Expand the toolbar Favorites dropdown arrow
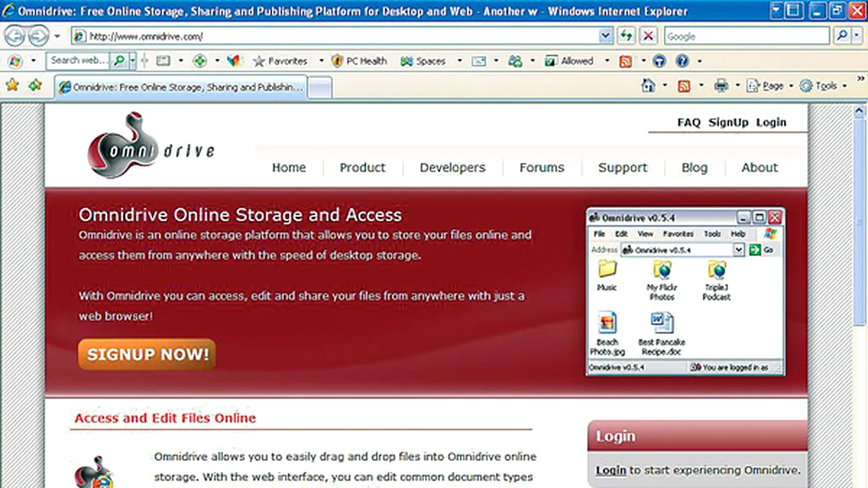The height and width of the screenshot is (488, 868). click(x=320, y=61)
